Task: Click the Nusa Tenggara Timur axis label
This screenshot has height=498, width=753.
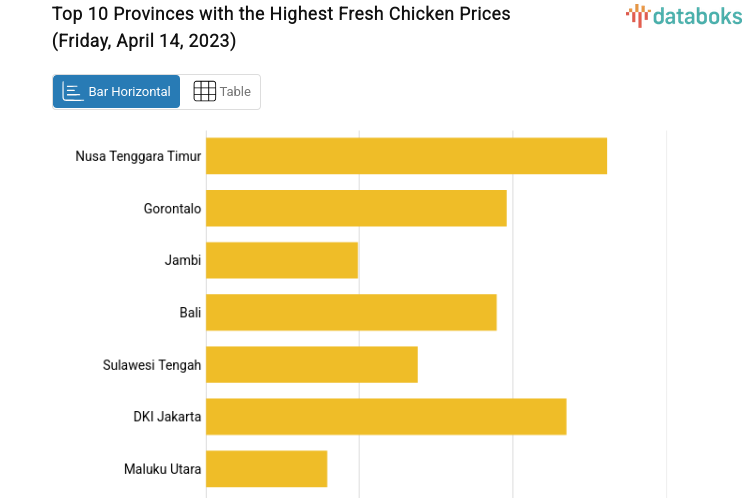Action: (138, 156)
